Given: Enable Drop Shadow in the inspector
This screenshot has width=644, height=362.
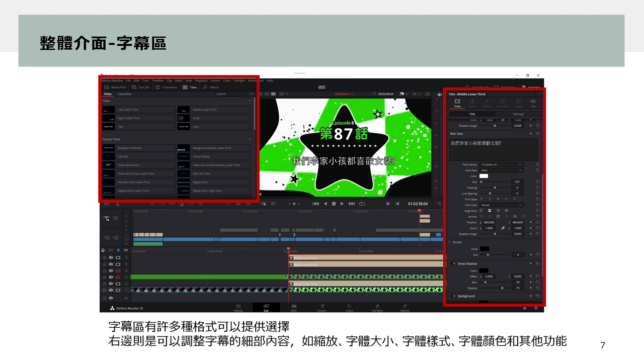Looking at the screenshot, I should (453, 264).
